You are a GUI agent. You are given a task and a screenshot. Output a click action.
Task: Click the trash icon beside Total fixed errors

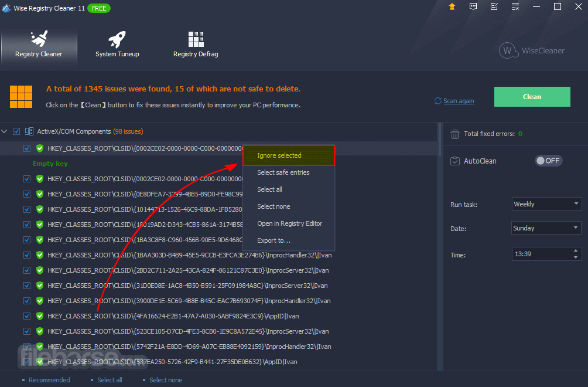coord(454,134)
